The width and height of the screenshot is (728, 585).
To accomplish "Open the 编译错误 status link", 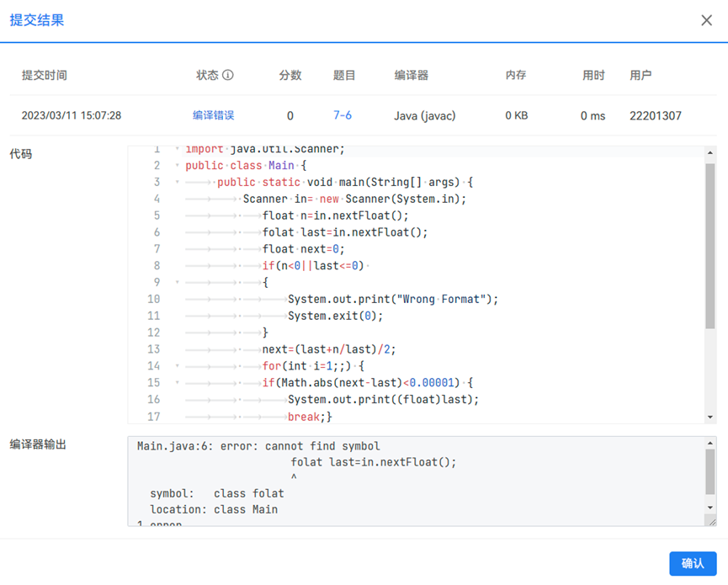I will (213, 115).
